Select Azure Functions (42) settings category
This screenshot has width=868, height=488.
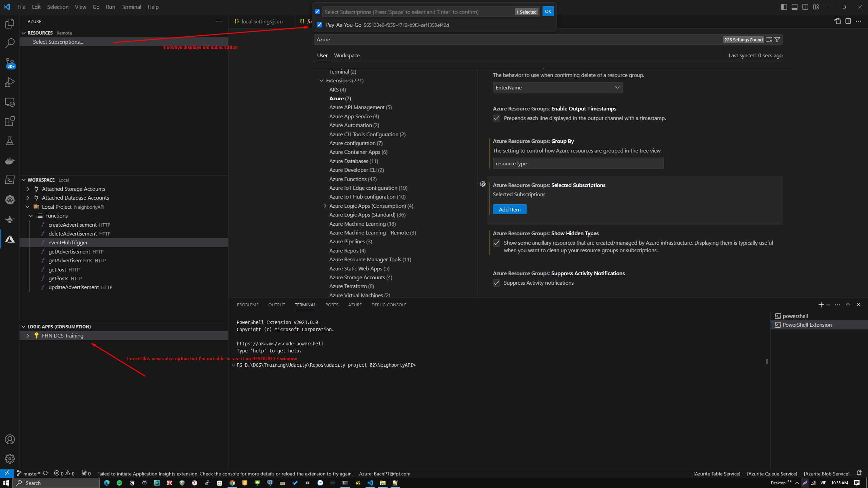coord(353,179)
